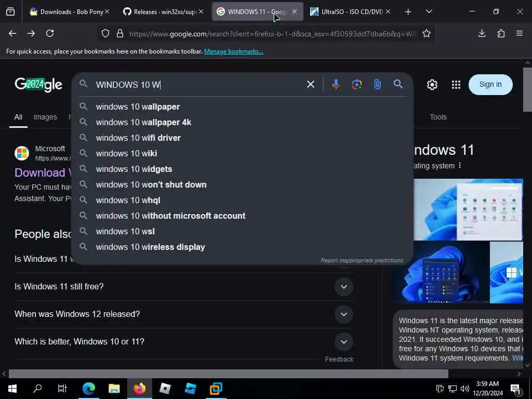The image size is (532, 399).
Task: Open the Google apps grid
Action: [x=456, y=85]
